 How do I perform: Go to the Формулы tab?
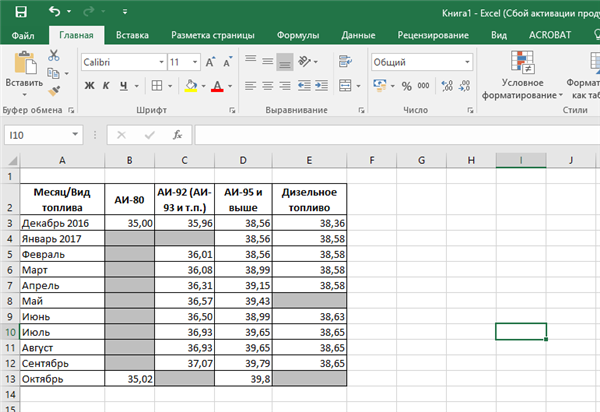[298, 35]
